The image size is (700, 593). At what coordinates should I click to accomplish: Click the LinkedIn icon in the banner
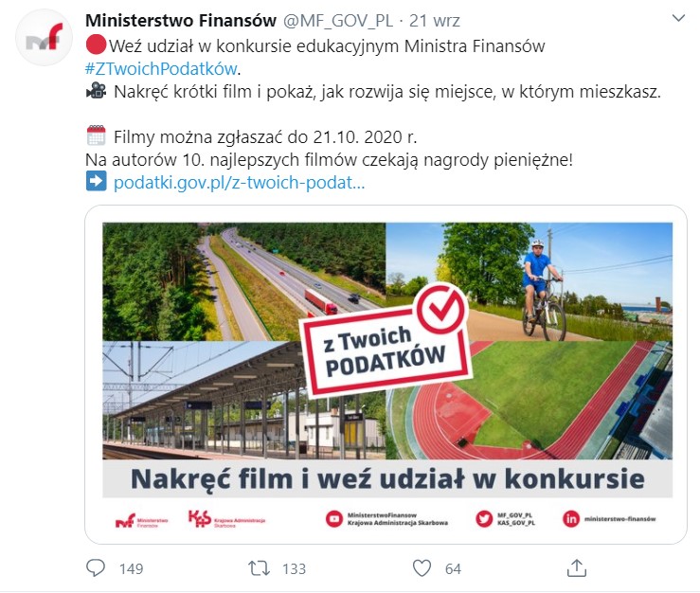(570, 519)
